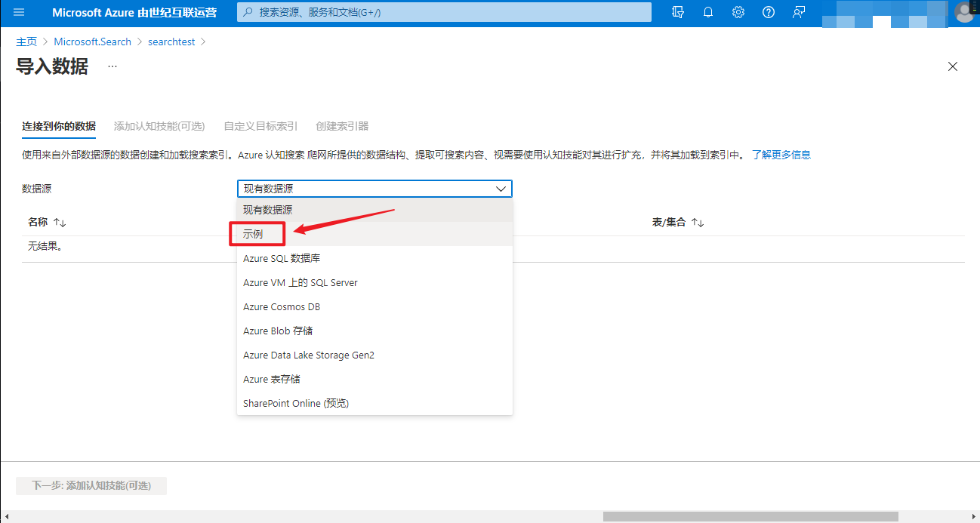Choose SharePoint Online (预览) option
Image resolution: width=980 pixels, height=523 pixels.
(374, 403)
